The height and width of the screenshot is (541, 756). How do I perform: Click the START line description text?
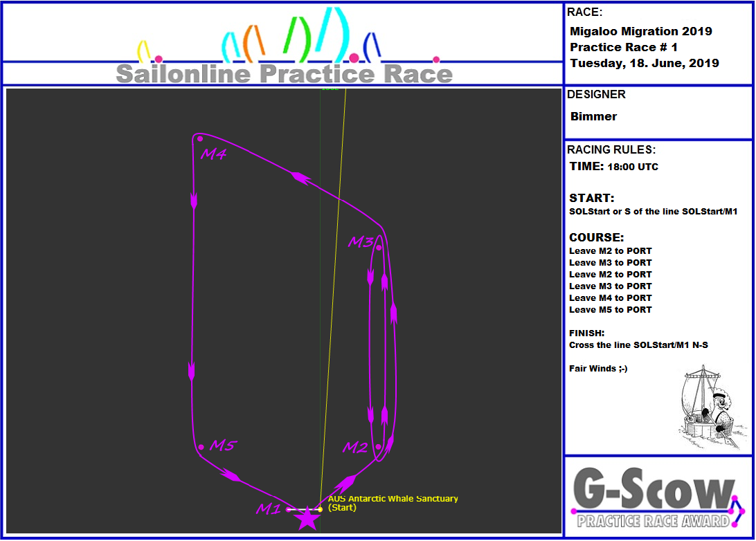pyautogui.click(x=653, y=212)
